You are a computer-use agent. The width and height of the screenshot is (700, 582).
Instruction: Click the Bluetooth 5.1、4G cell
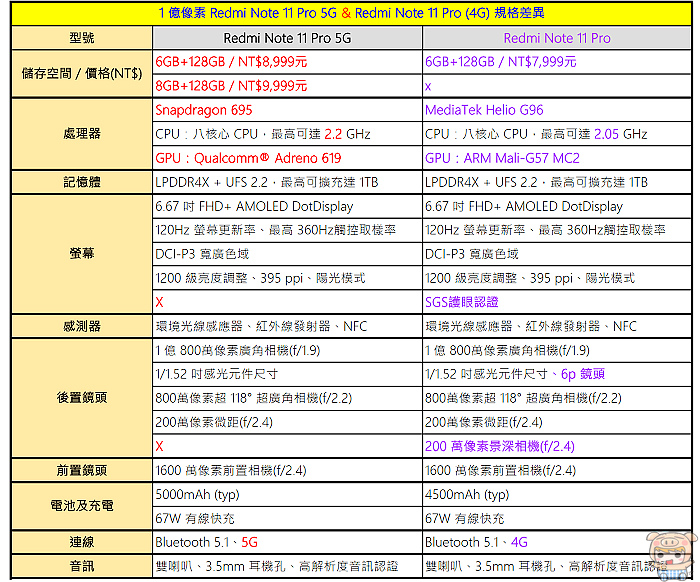tap(557, 542)
